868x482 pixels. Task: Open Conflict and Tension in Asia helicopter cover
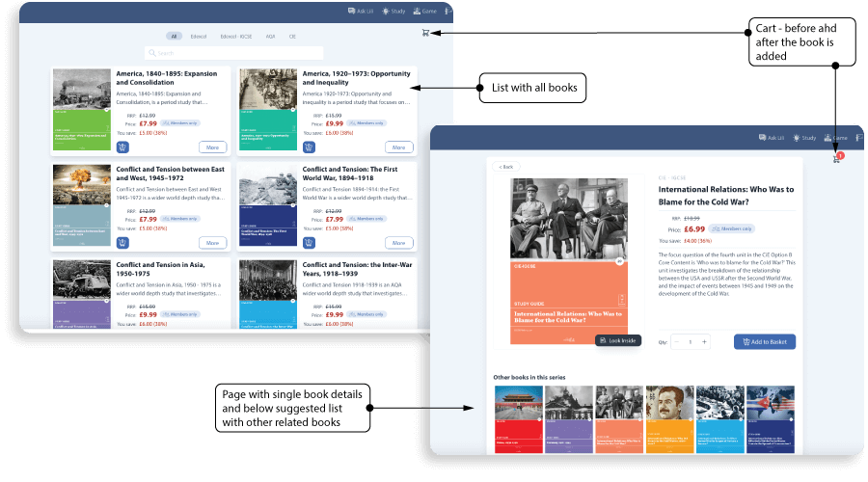pos(82,294)
